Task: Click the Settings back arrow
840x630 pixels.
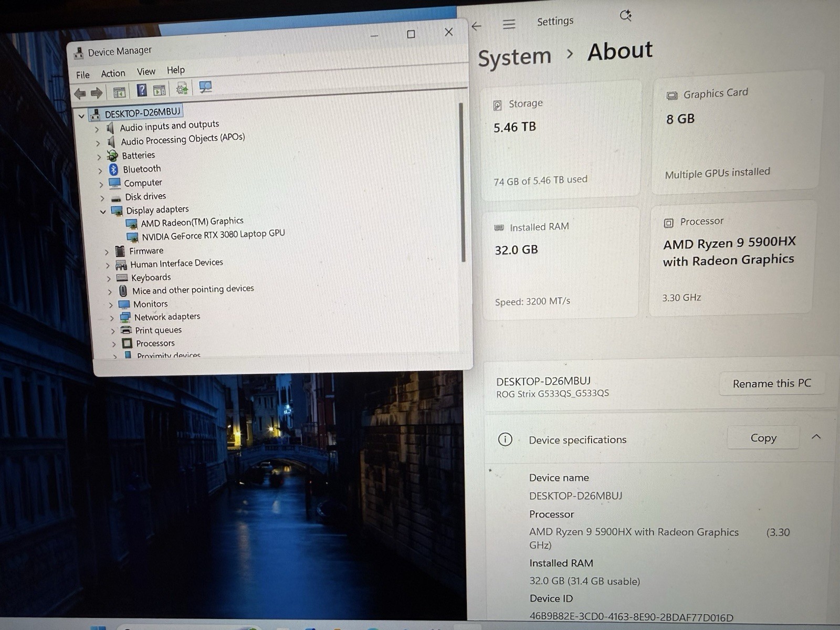Action: [x=476, y=26]
